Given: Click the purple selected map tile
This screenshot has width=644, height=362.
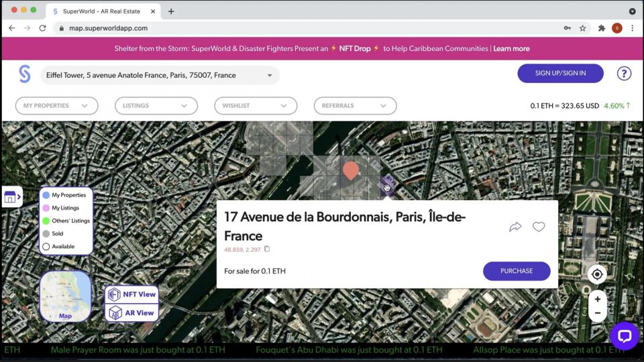Looking at the screenshot, I should pos(387,187).
